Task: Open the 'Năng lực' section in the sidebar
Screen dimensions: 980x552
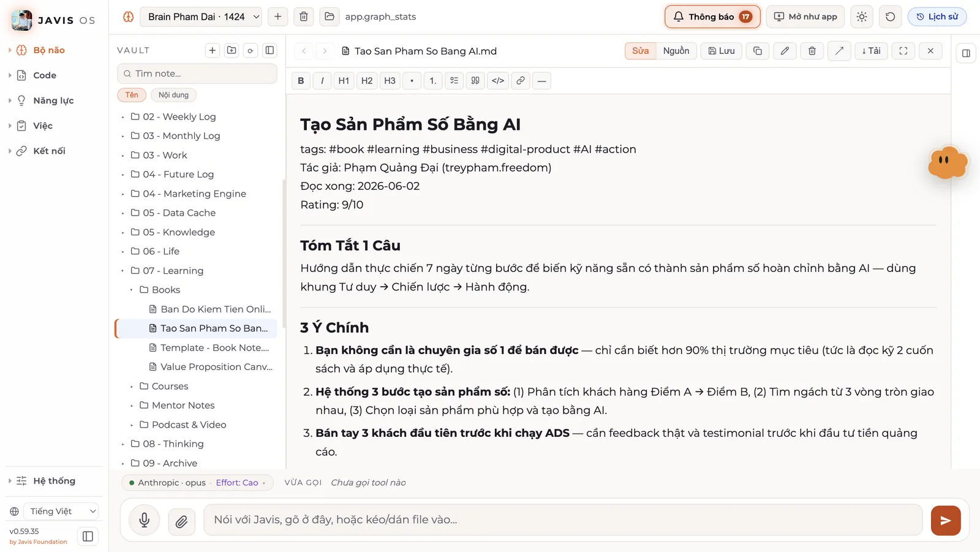Action: point(53,100)
